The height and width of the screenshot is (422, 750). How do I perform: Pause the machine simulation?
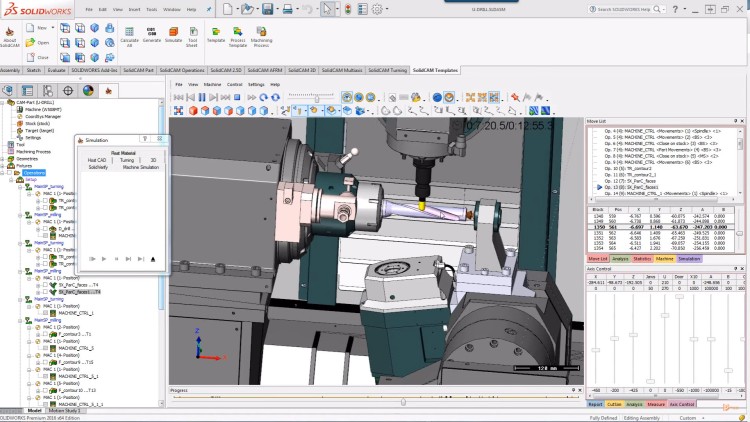pyautogui.click(x=202, y=97)
